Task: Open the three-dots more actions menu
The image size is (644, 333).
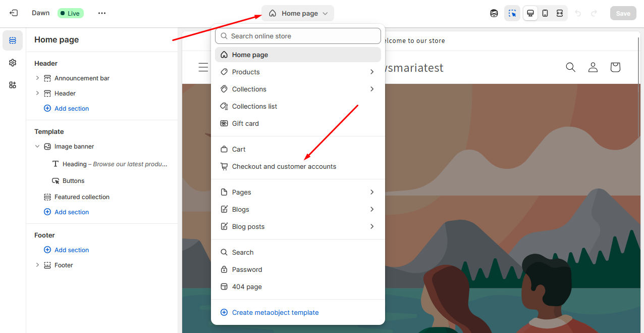Action: (102, 13)
